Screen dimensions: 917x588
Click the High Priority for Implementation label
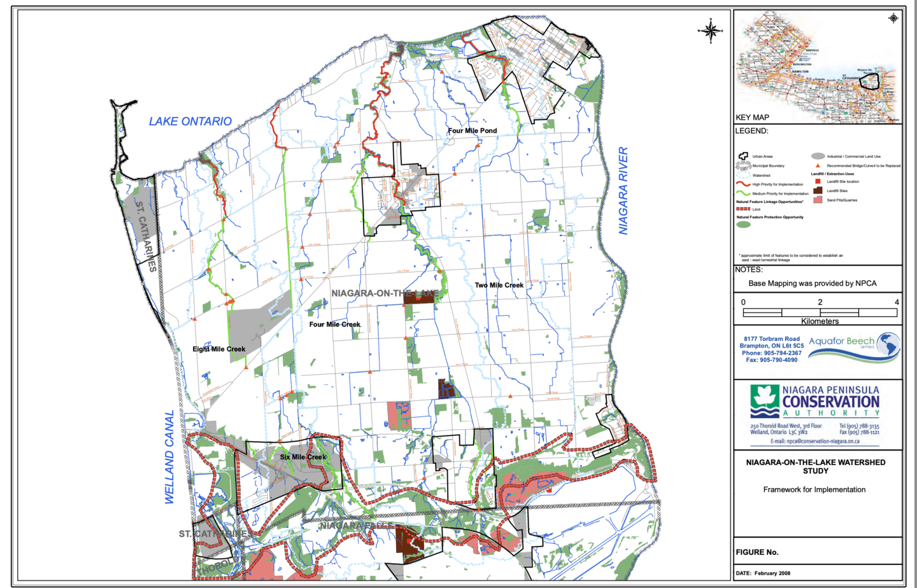pos(778,185)
